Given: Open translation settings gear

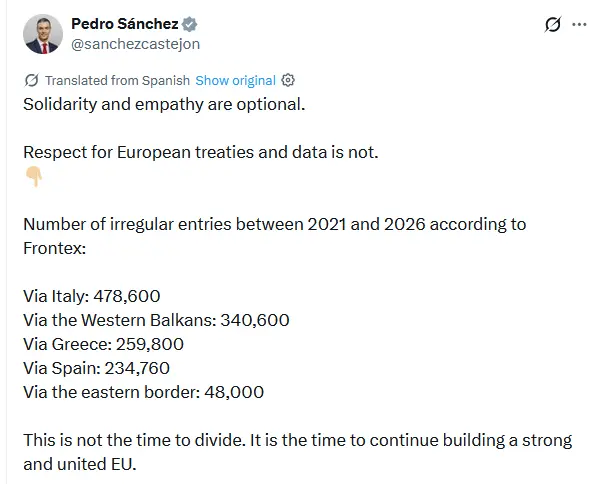Looking at the screenshot, I should pyautogui.click(x=288, y=80).
